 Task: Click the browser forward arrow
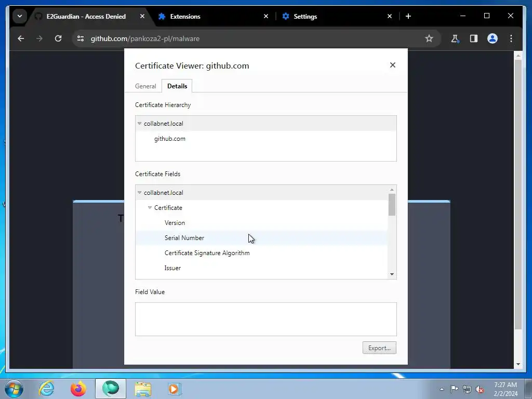(x=39, y=38)
